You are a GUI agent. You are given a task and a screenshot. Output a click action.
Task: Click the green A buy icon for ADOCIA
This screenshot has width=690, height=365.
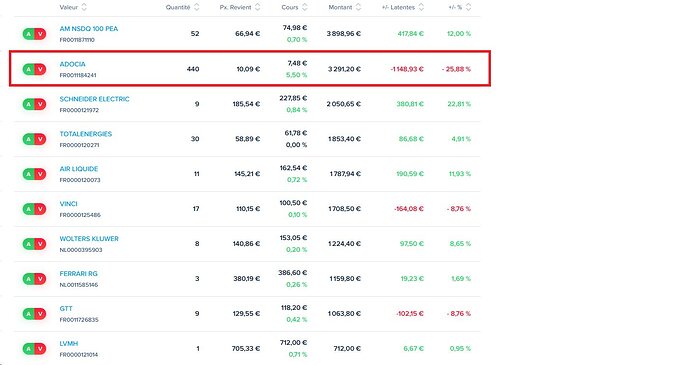pyautogui.click(x=29, y=69)
